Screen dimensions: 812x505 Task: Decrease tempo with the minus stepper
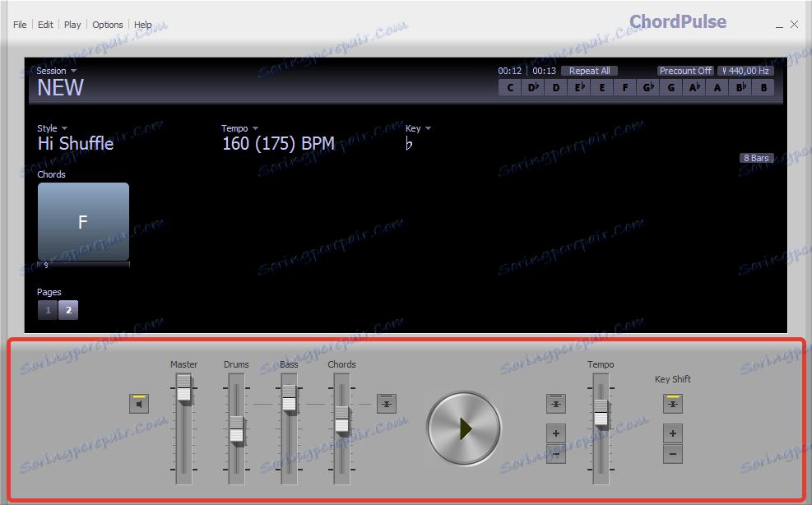[555, 454]
